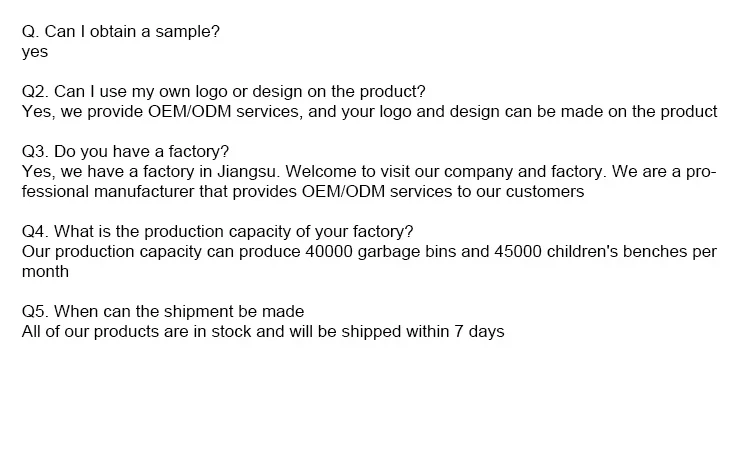Image resolution: width=750 pixels, height=456 pixels.
Task: Click the Q2 answer starting "Yes, we provide"
Action: coord(369,111)
